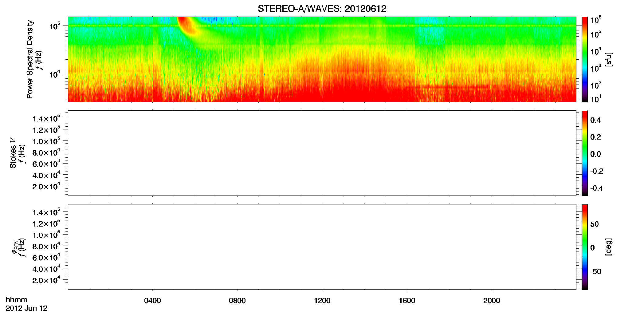Click the -50 label on degree colorbar

click(596, 272)
